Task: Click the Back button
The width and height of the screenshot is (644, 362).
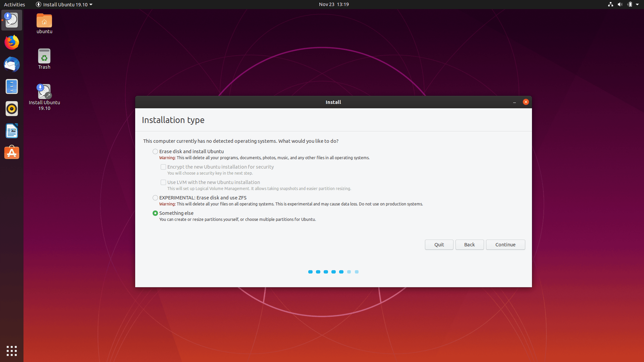Action: tap(469, 245)
